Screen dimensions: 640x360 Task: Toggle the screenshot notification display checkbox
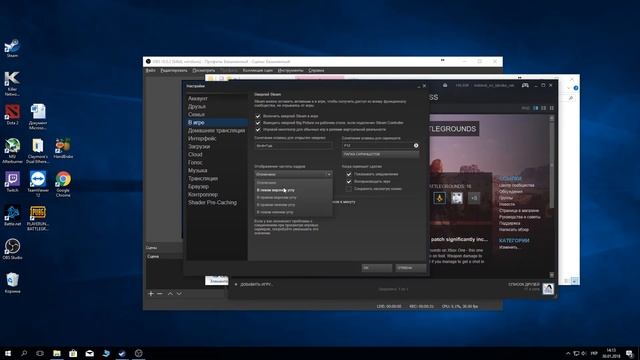tap(349, 174)
